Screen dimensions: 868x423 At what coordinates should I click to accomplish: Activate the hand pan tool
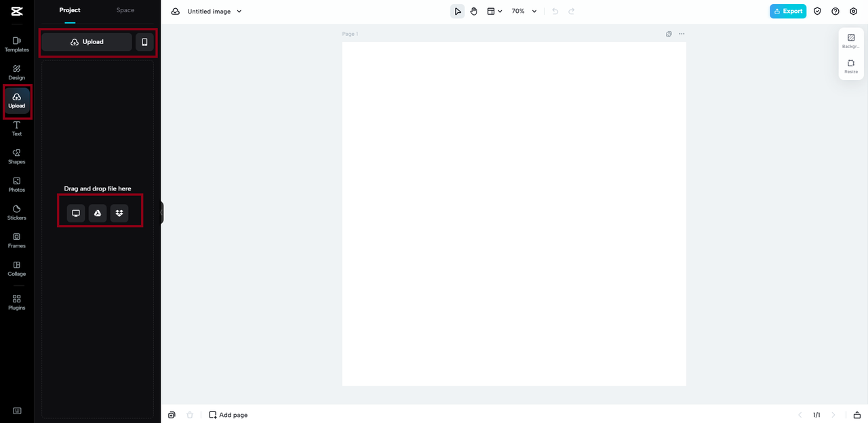coord(474,12)
